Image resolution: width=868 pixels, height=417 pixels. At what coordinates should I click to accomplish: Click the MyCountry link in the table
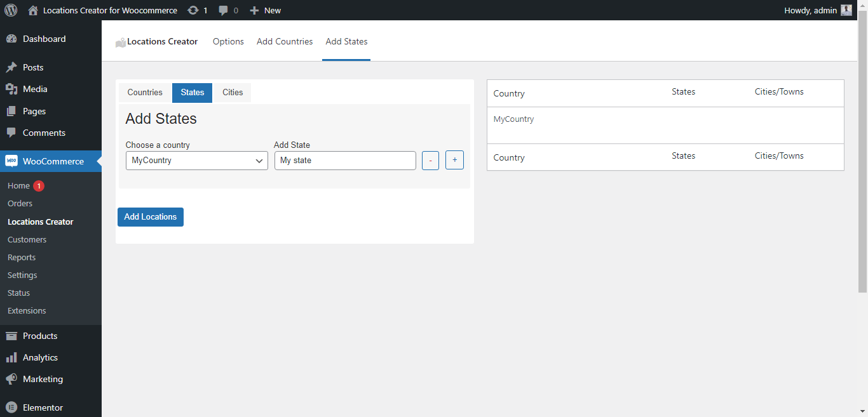pyautogui.click(x=513, y=119)
